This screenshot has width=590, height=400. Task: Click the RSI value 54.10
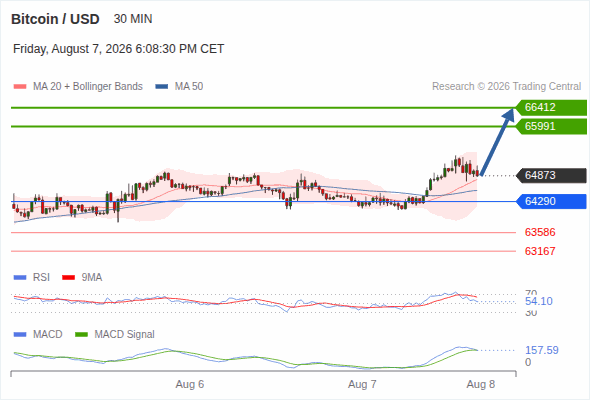(x=539, y=301)
